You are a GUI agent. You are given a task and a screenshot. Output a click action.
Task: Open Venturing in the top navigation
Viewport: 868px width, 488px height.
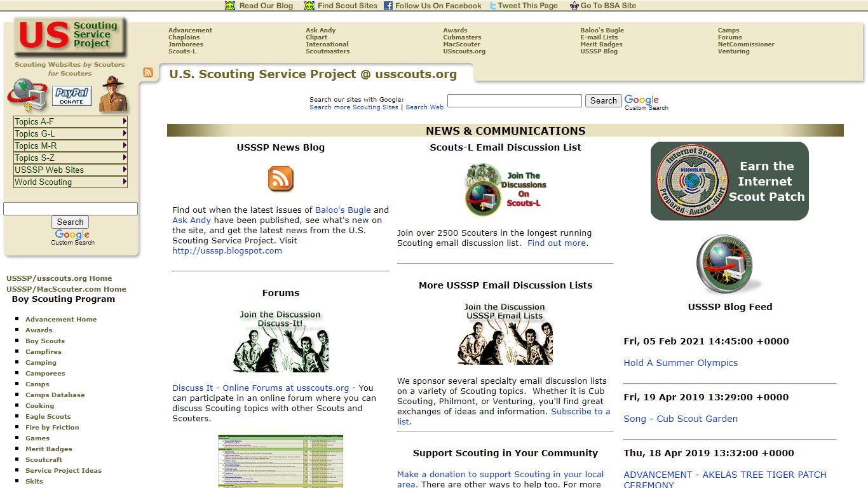click(733, 51)
